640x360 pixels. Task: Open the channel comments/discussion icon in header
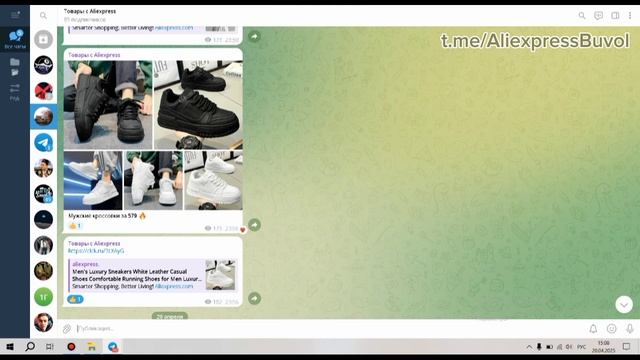point(598,16)
